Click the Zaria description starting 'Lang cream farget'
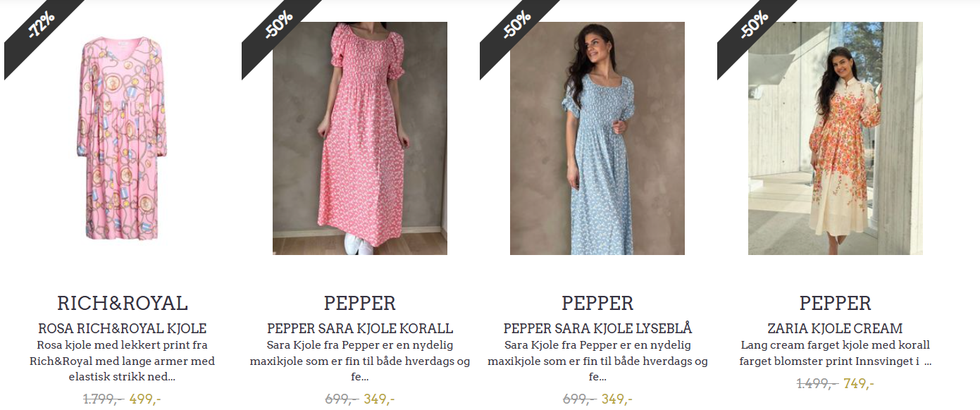Viewport: 980px width, 410px height. click(x=836, y=353)
